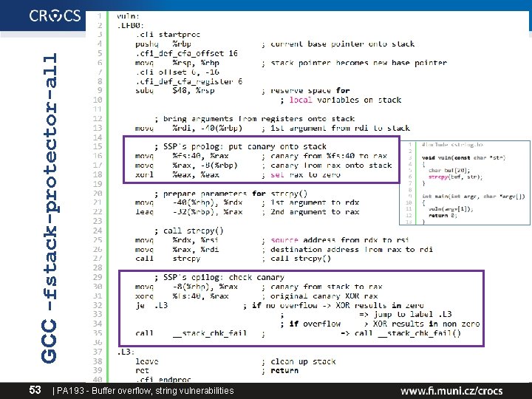Click the '.cfi_startproc' directive
The width and height of the screenshot is (532, 399).
point(168,35)
